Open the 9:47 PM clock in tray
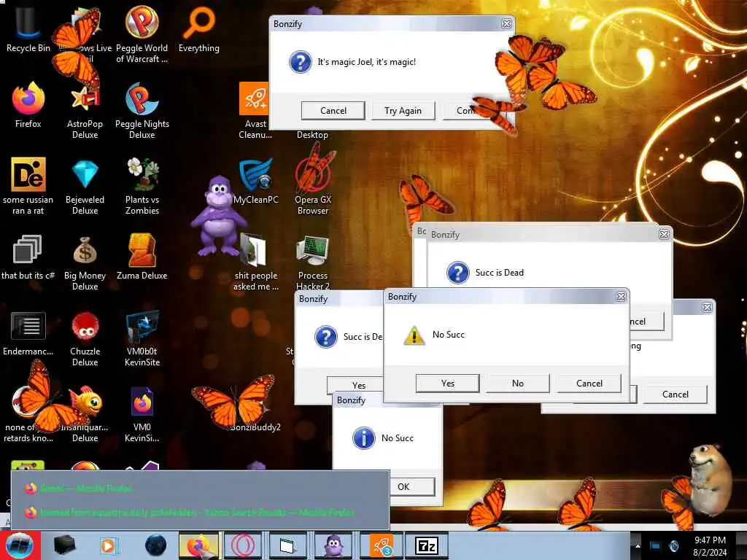747x560 pixels. pos(710,545)
